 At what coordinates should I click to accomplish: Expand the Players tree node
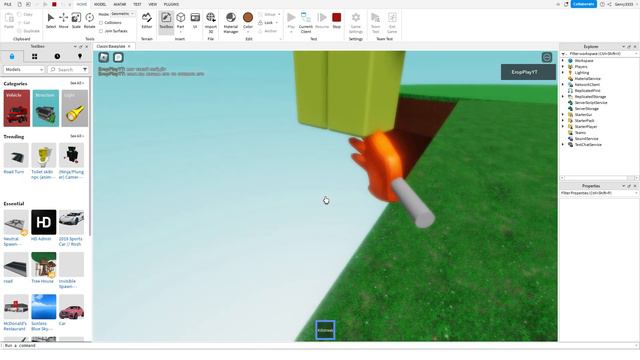563,67
